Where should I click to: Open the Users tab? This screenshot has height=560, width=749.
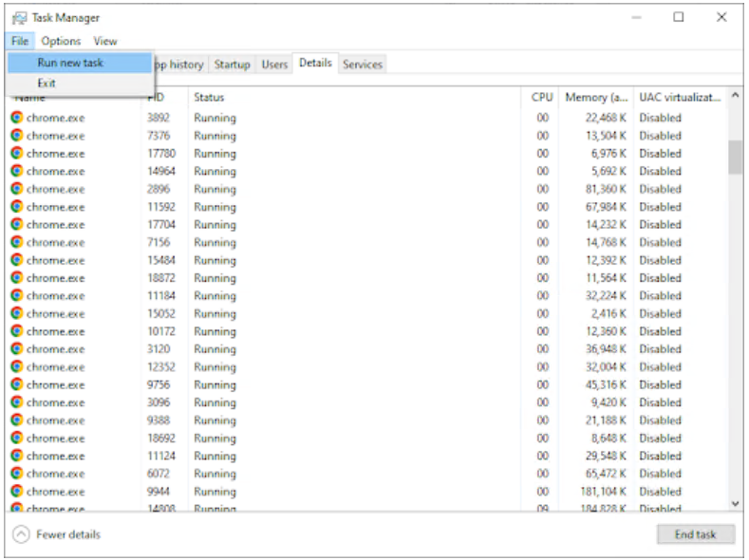(274, 65)
